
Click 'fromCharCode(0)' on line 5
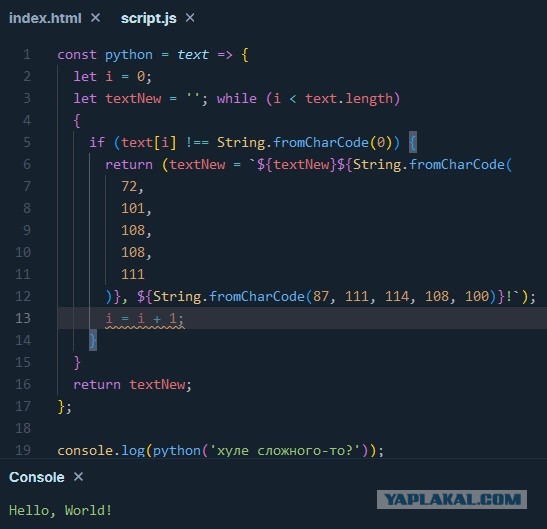tap(332, 143)
